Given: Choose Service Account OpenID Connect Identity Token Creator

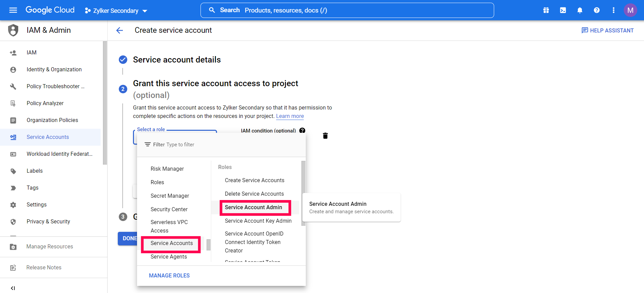Looking at the screenshot, I should (254, 242).
